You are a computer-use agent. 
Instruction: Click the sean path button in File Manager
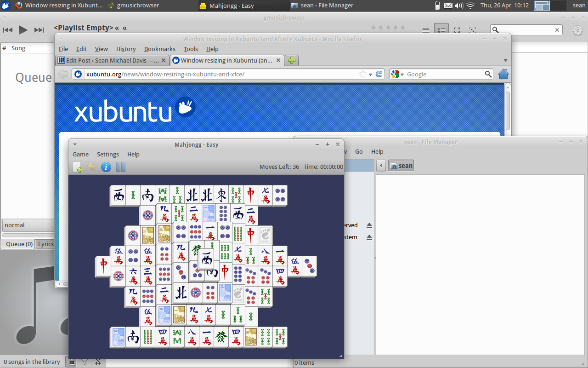click(x=401, y=165)
